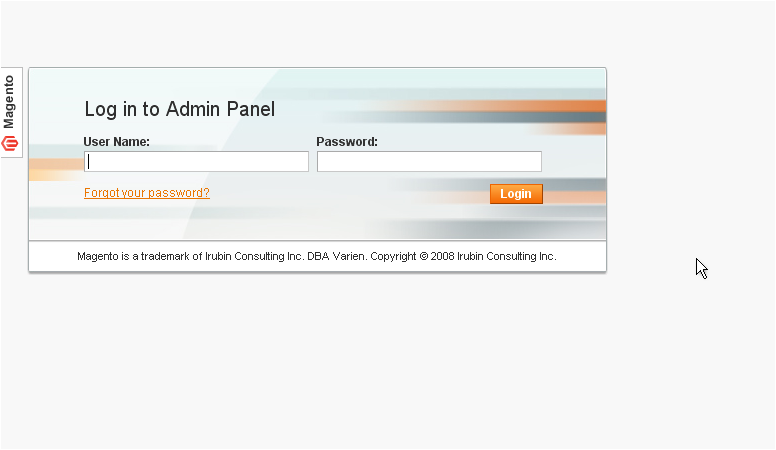Click the vertical Magento side tab label
Viewport: 776px width, 450px height.
pyautogui.click(x=10, y=103)
